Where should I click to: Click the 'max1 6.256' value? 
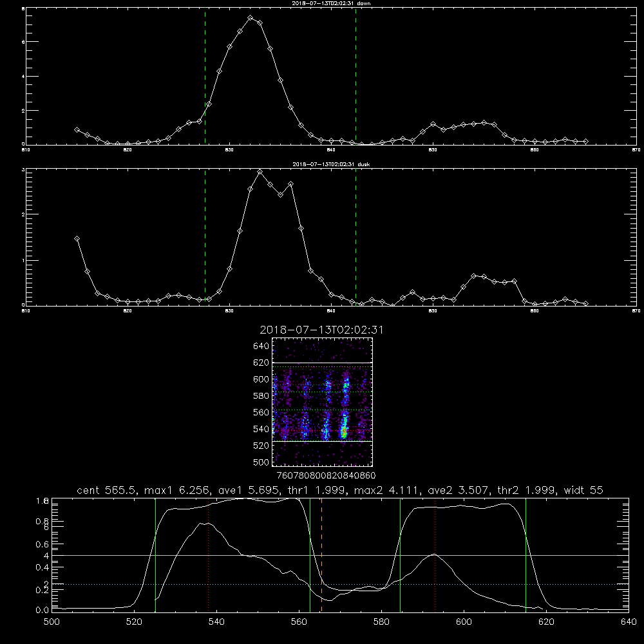click(x=177, y=490)
